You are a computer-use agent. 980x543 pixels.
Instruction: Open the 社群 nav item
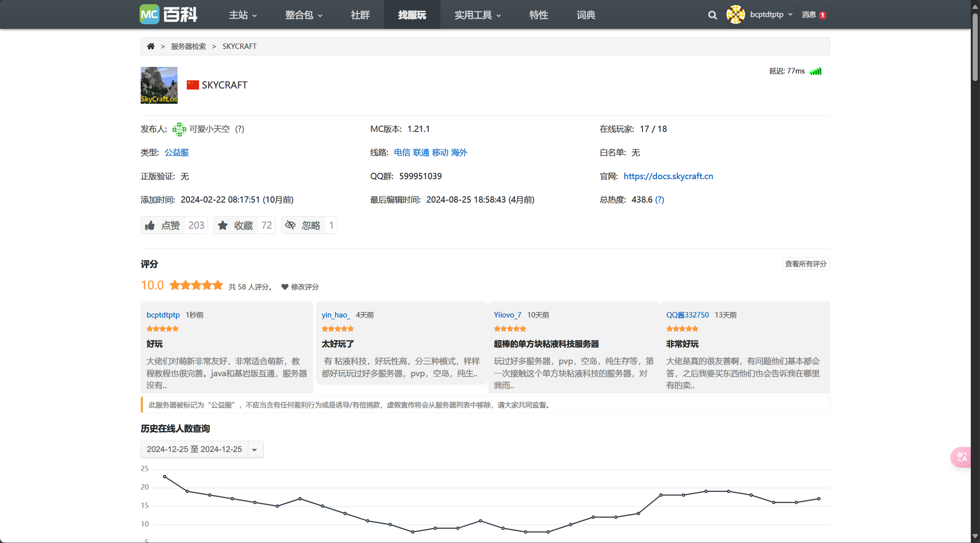tap(360, 15)
